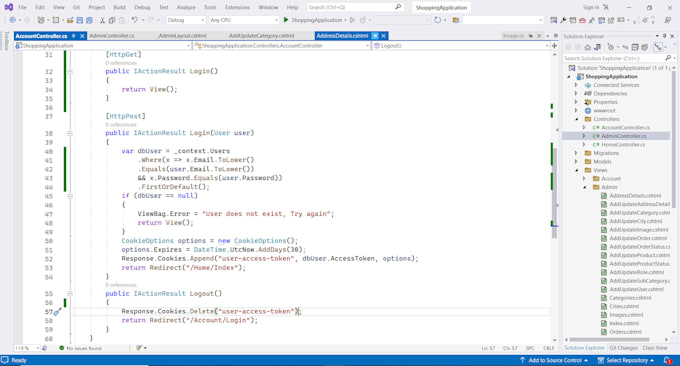Toggle pin on AccountController.cs tab
680x366 pixels.
(74, 36)
